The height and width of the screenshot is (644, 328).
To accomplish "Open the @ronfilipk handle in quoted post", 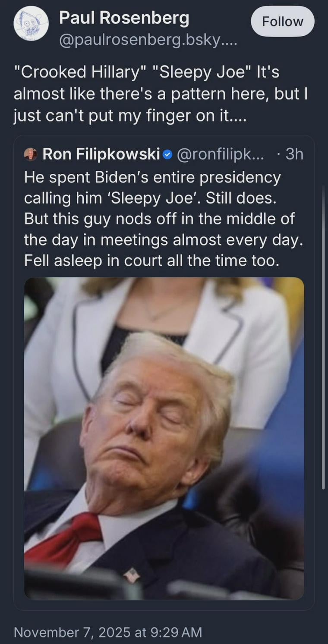I will [x=220, y=154].
